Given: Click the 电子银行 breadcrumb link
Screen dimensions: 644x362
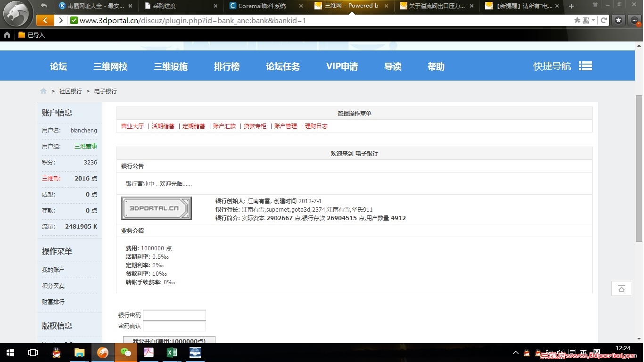Looking at the screenshot, I should pyautogui.click(x=106, y=91).
